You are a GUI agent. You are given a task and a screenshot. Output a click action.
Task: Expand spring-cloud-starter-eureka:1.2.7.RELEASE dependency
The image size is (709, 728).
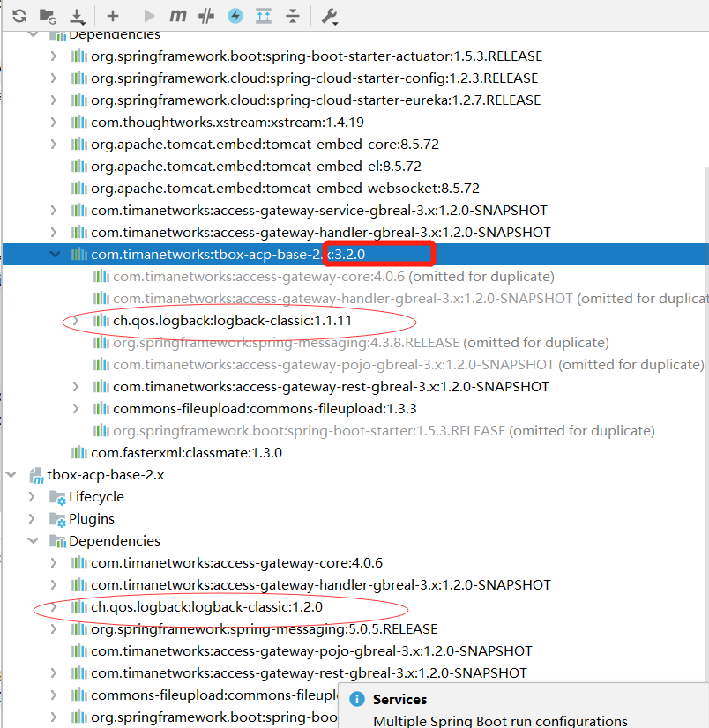click(54, 100)
